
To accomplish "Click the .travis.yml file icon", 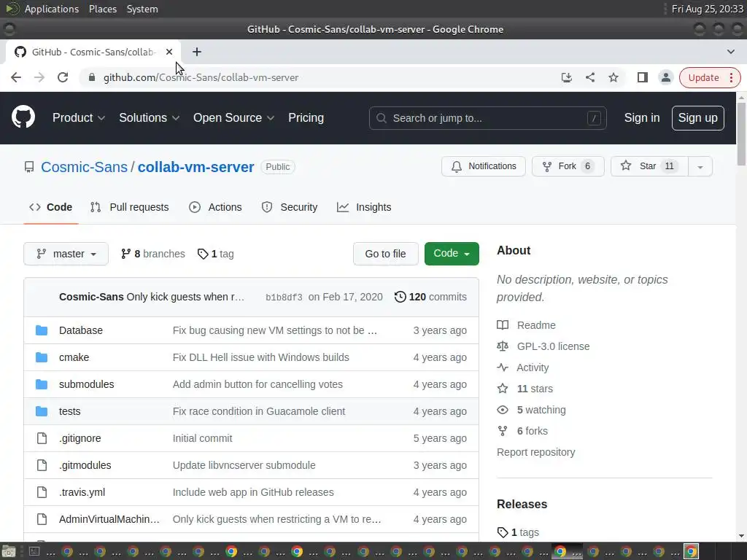I will coord(42,492).
